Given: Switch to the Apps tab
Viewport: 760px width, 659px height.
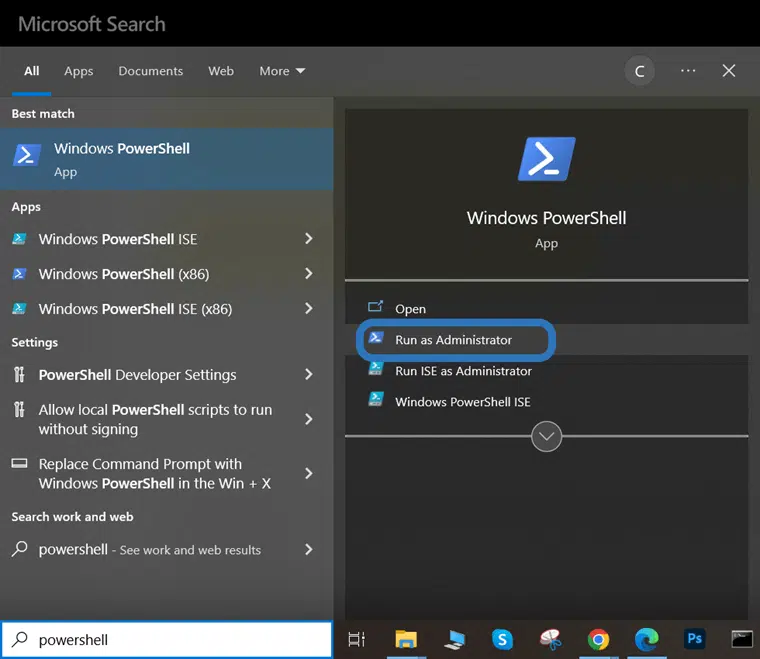Looking at the screenshot, I should pos(79,71).
